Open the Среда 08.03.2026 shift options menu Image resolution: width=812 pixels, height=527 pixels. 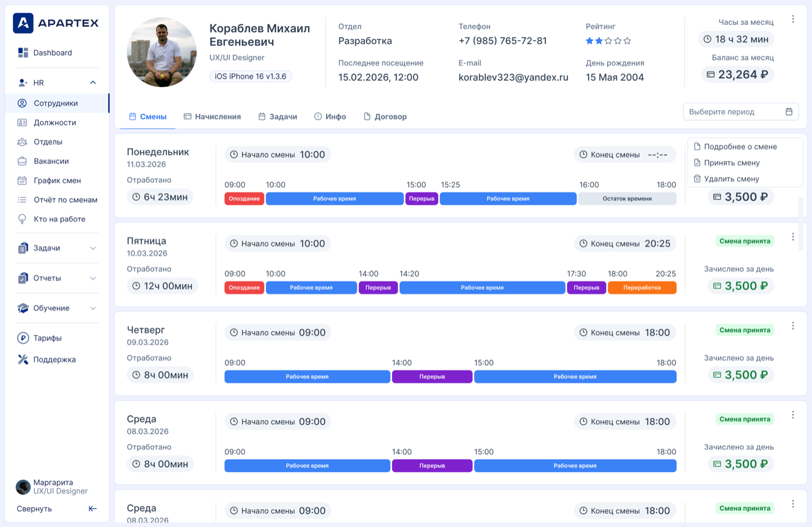pos(793,415)
